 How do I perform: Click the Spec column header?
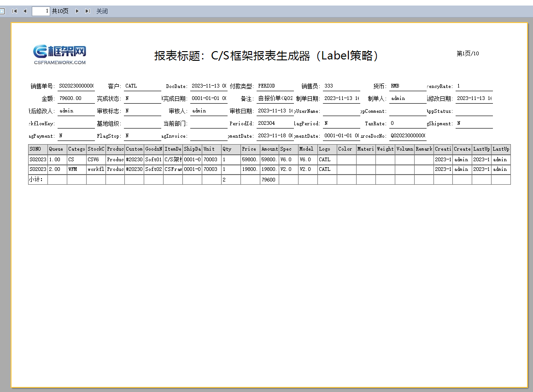pos(288,149)
